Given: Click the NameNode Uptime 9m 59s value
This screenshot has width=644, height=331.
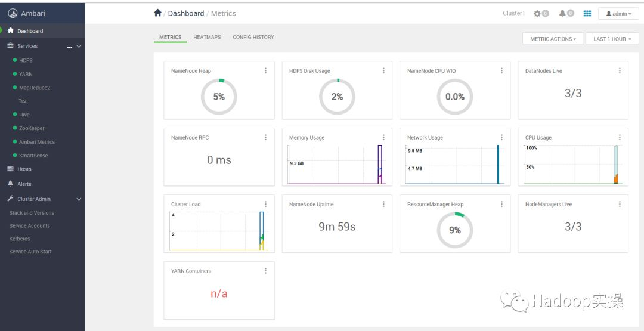Looking at the screenshot, I should pyautogui.click(x=337, y=227).
